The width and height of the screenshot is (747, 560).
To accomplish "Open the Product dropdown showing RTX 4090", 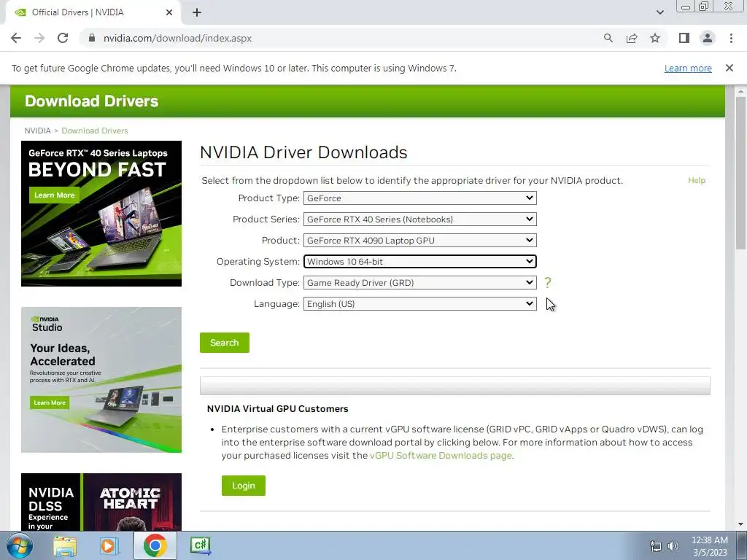I will pyautogui.click(x=419, y=241).
